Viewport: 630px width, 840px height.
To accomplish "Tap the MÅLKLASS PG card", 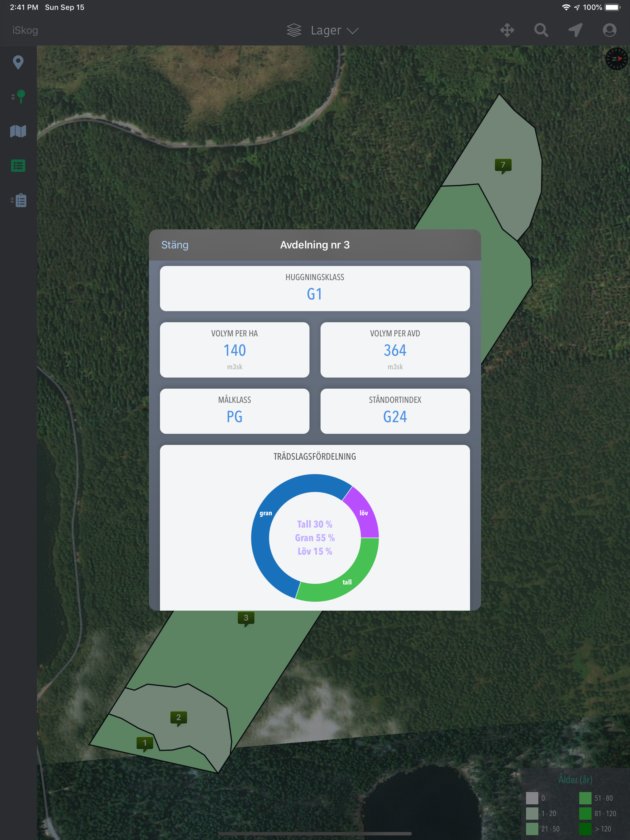I will [x=234, y=411].
